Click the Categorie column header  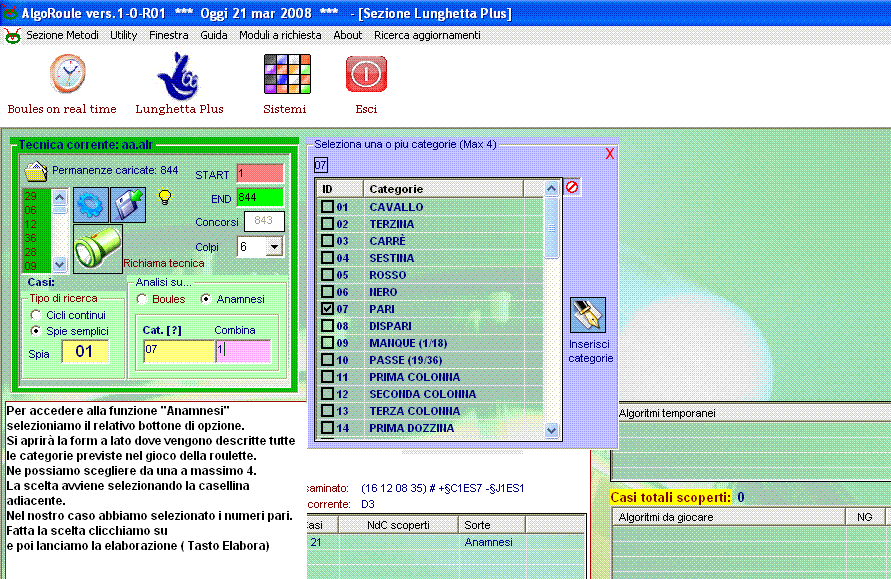443,189
